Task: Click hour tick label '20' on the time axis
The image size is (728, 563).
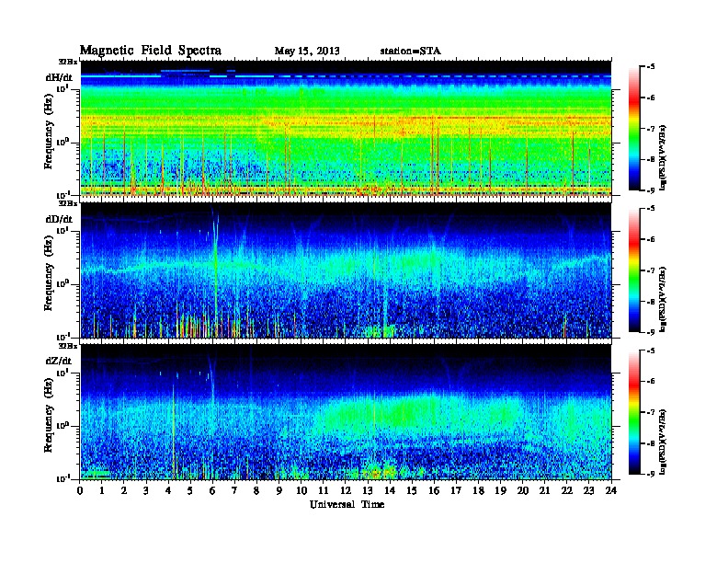Action: (x=523, y=491)
